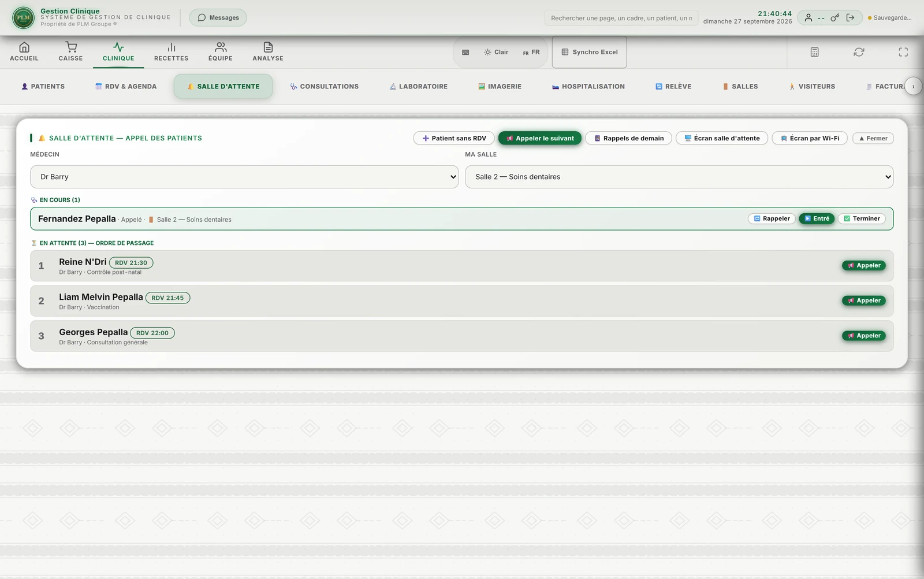The width and height of the screenshot is (924, 579).
Task: Click the key icon in header
Action: pos(834,18)
